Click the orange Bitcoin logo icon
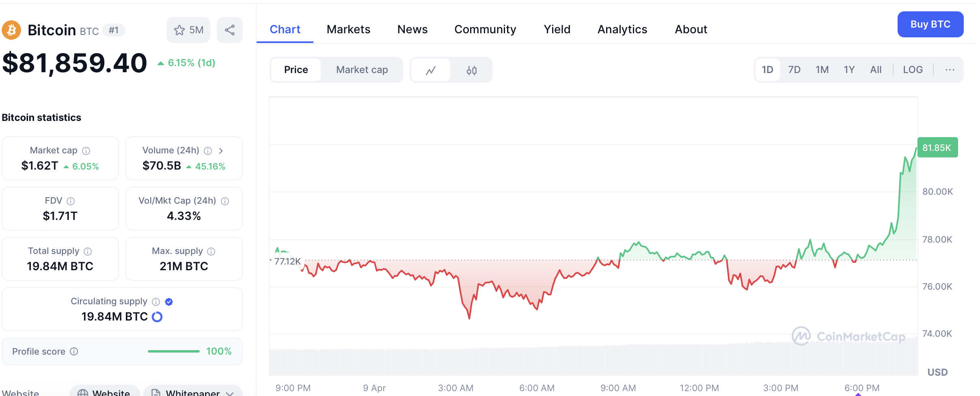 [x=11, y=30]
